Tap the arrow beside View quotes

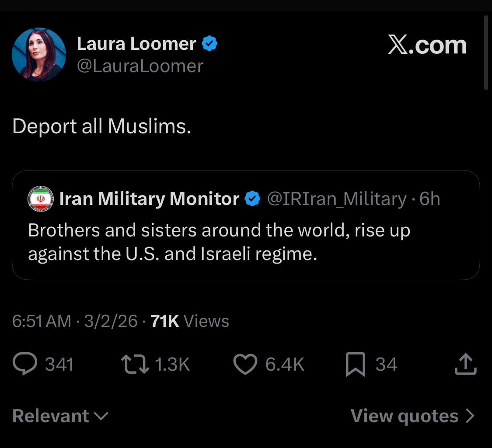[470, 416]
